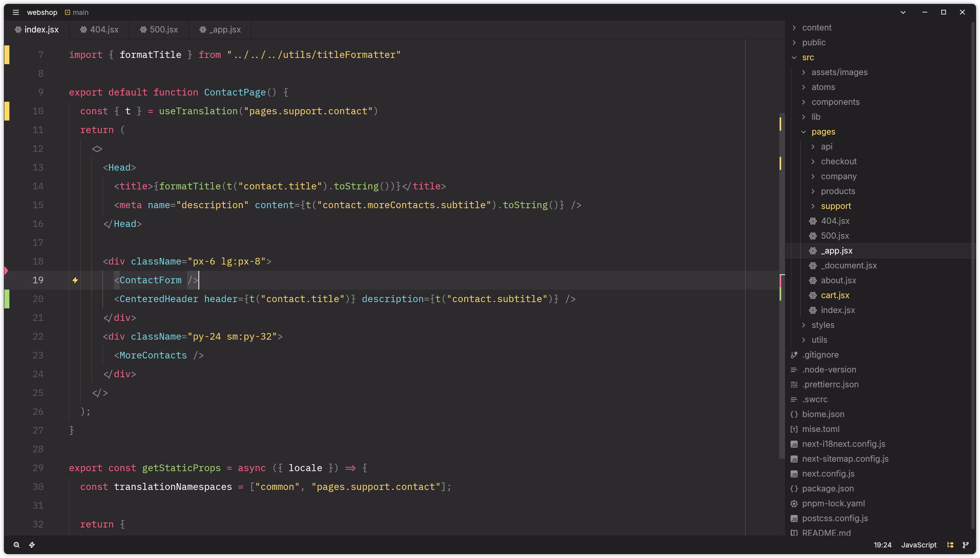Click line number 19 in gutter
This screenshot has width=980, height=558.
click(x=38, y=280)
